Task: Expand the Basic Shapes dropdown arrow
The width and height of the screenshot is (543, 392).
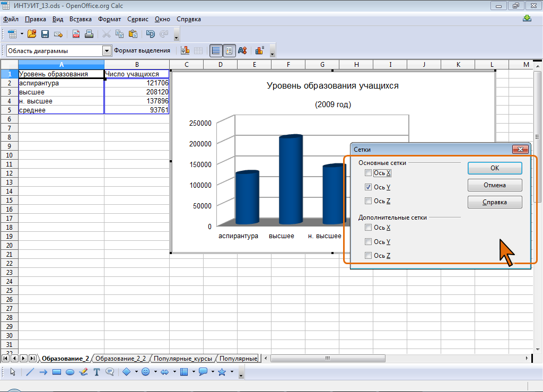Action: [136, 372]
